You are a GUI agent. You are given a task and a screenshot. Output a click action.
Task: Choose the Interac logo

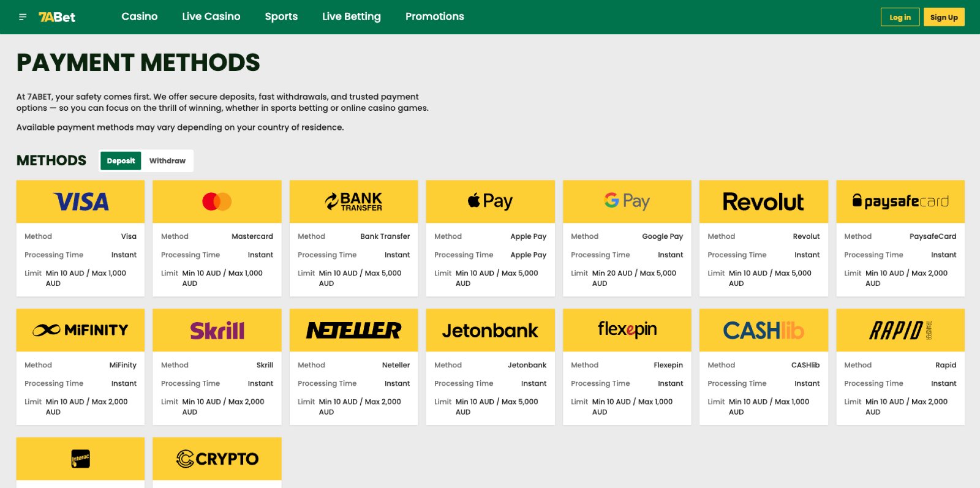[x=80, y=459]
